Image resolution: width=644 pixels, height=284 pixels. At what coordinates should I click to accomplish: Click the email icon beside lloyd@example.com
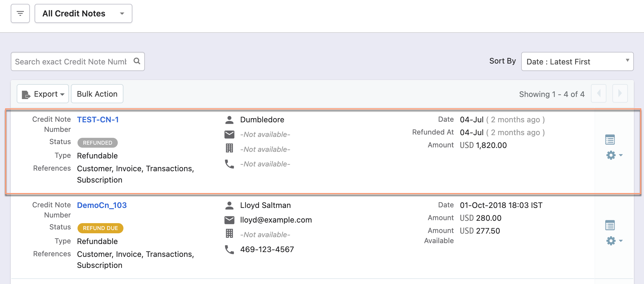(x=229, y=220)
